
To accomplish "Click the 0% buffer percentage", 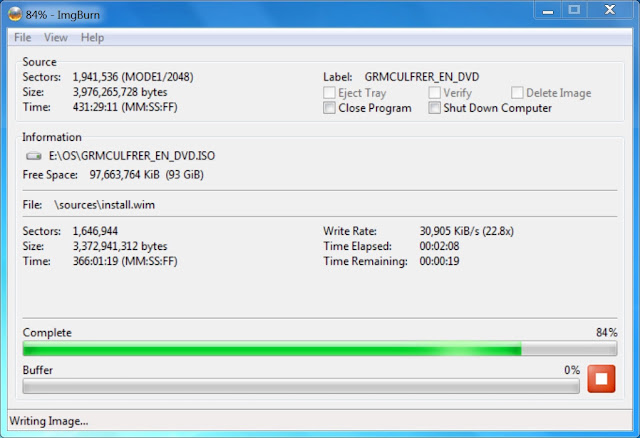I will (x=572, y=370).
